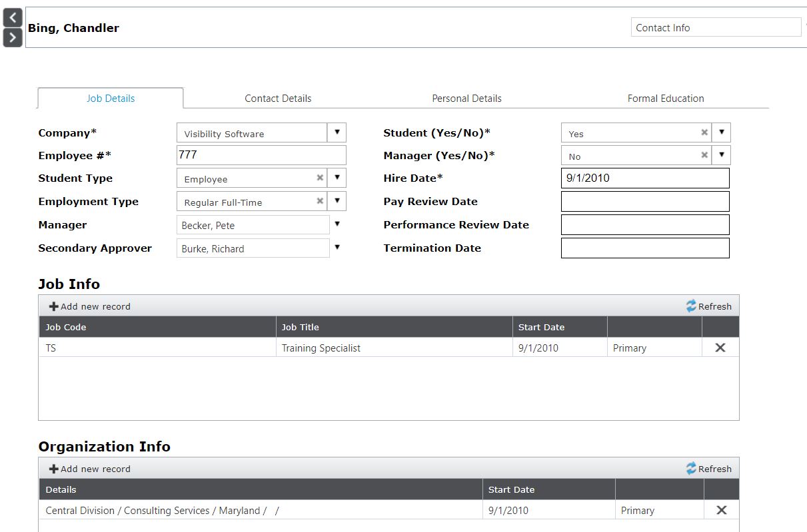
Task: Open Secondary Approver dropdown
Action: 337,248
